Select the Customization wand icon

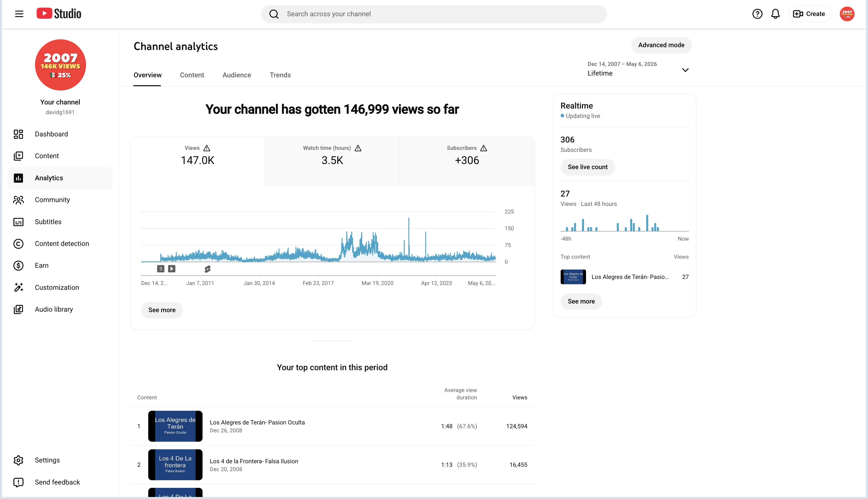19,288
